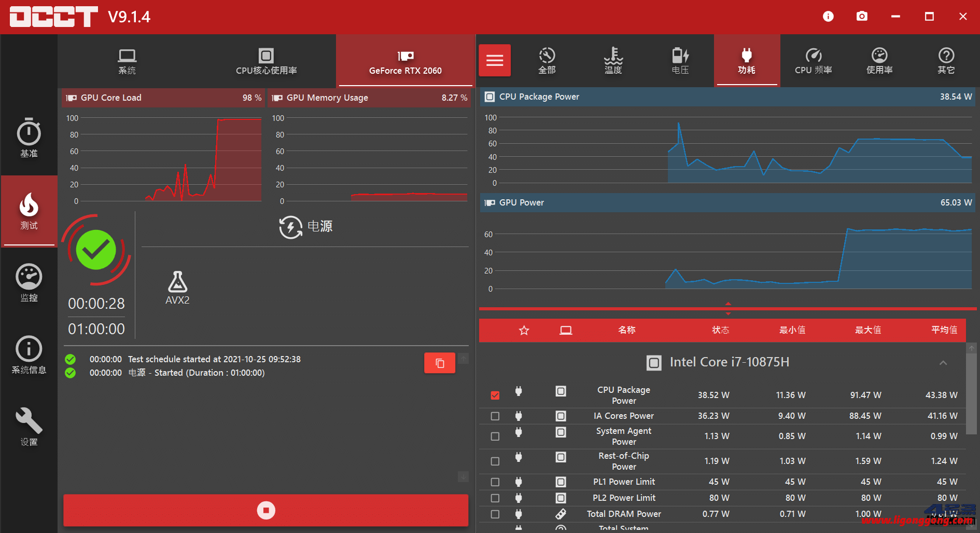
Task: Check the System Agent Power checkbox
Action: pos(495,436)
